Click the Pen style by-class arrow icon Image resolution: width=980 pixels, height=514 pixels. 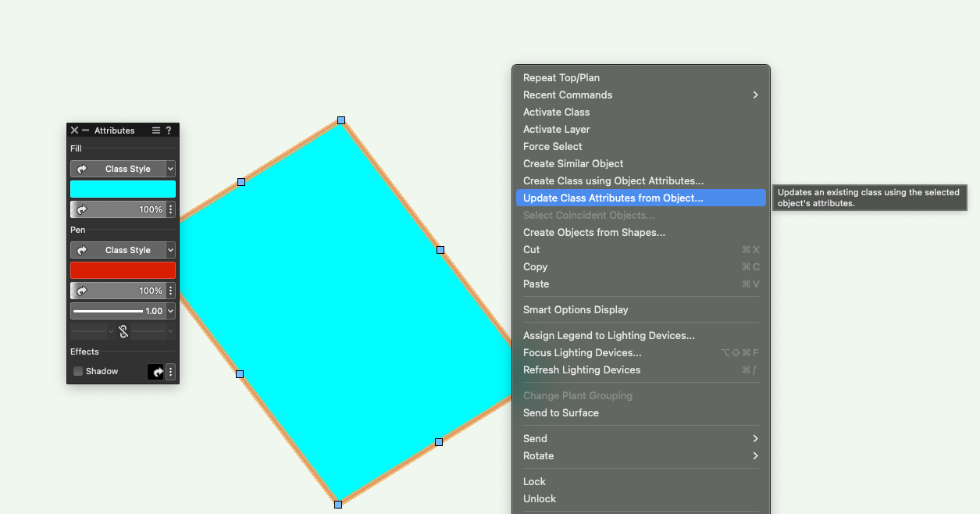(82, 250)
